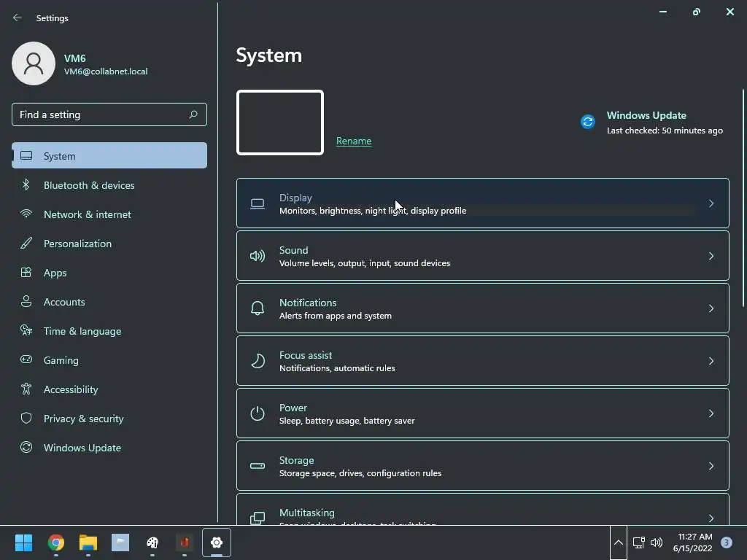Click the device wallpaper thumbnail
This screenshot has height=560, width=747.
(280, 122)
